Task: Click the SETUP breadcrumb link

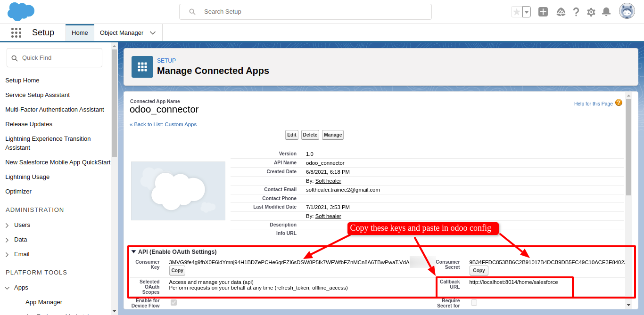Action: [x=166, y=61]
